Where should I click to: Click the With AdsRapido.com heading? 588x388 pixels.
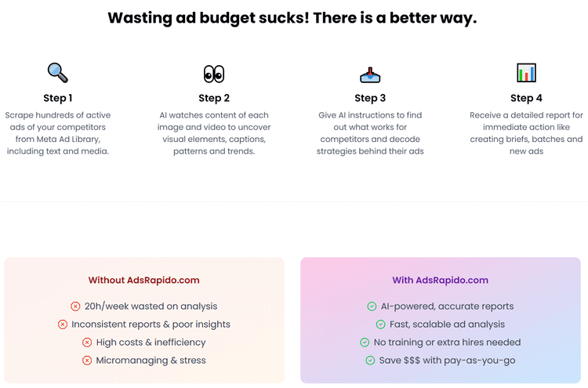[441, 280]
